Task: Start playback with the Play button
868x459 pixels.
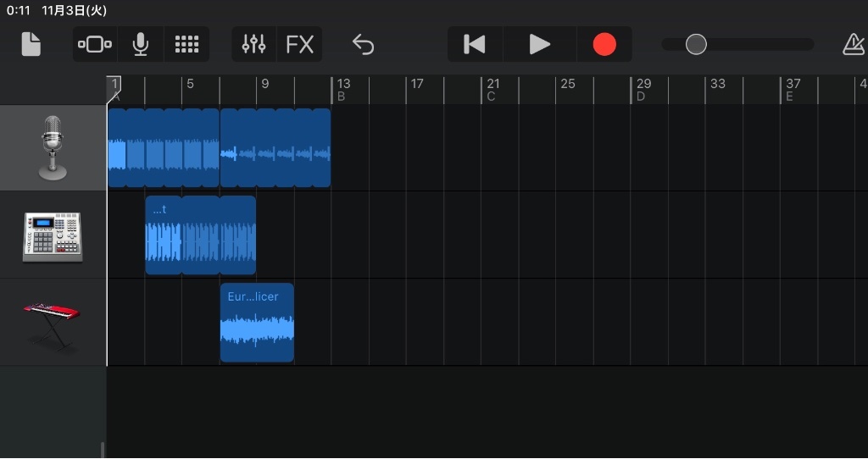Action: 540,44
